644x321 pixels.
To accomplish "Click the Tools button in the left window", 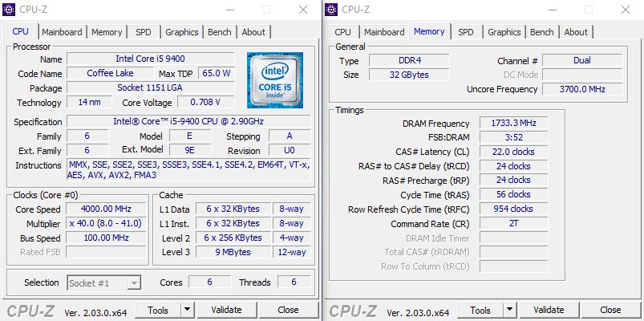I will click(158, 311).
